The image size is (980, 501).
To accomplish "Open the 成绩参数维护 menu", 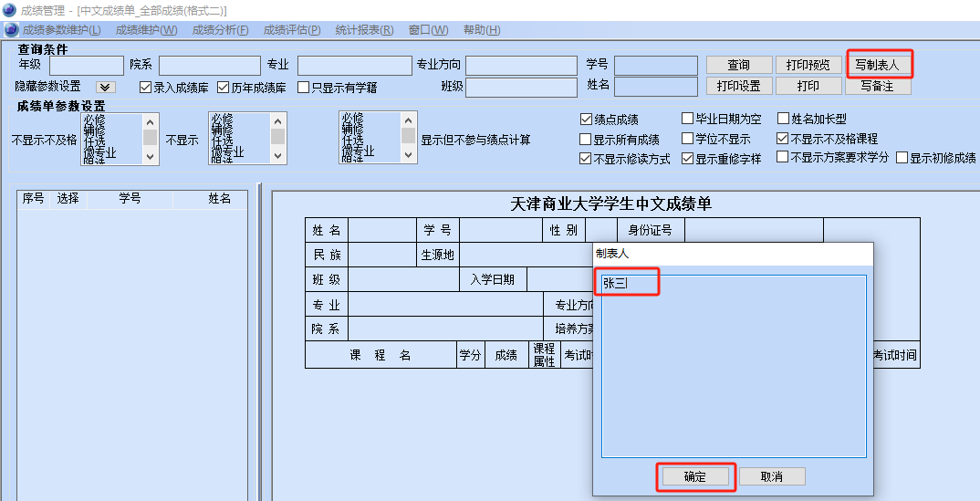I will (x=62, y=30).
